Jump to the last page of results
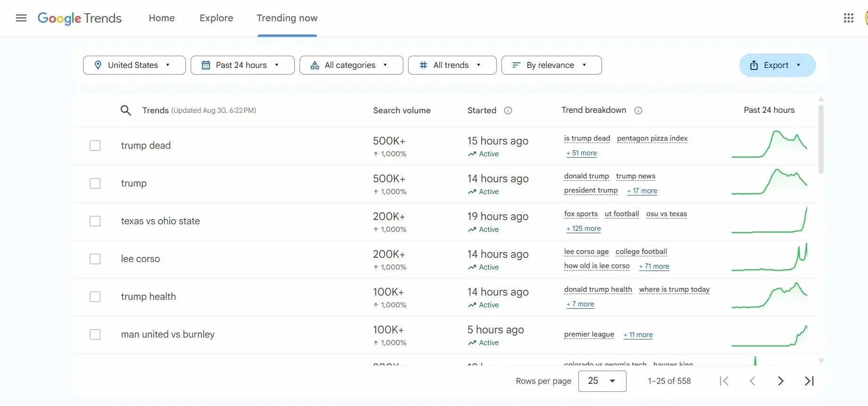 click(810, 381)
